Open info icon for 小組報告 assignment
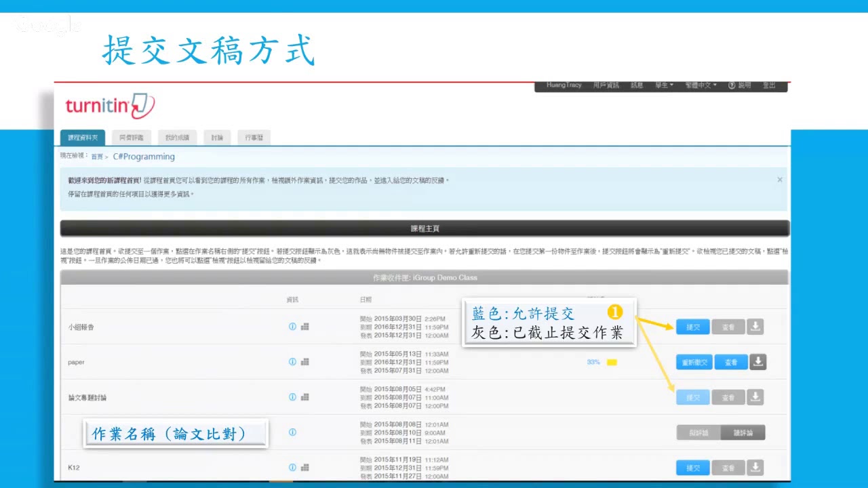 point(292,327)
